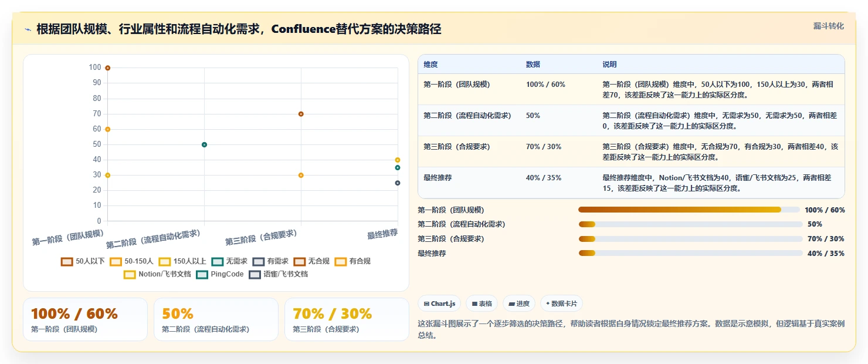Viewport: 868px width, 364px height.
Task: Click the brown data point at 100
Action: (x=108, y=68)
